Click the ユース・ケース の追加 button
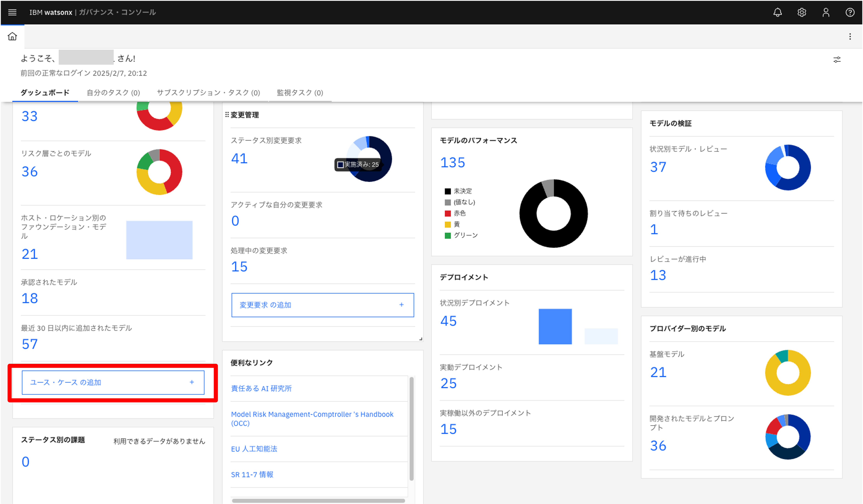Image resolution: width=863 pixels, height=504 pixels. [113, 382]
